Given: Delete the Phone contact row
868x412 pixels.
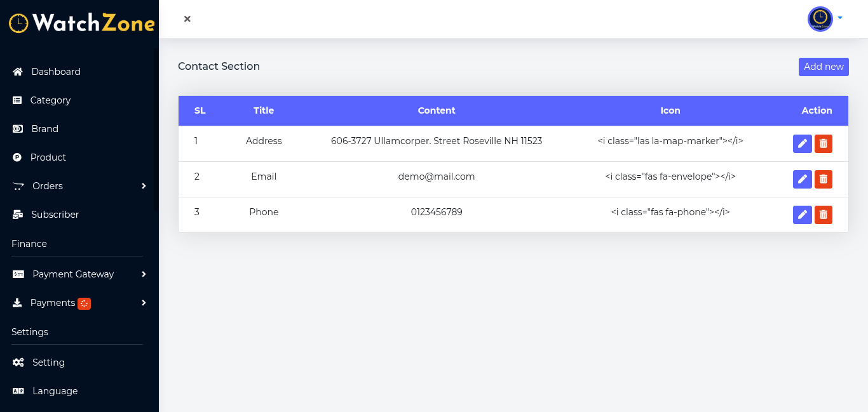Looking at the screenshot, I should pyautogui.click(x=824, y=215).
